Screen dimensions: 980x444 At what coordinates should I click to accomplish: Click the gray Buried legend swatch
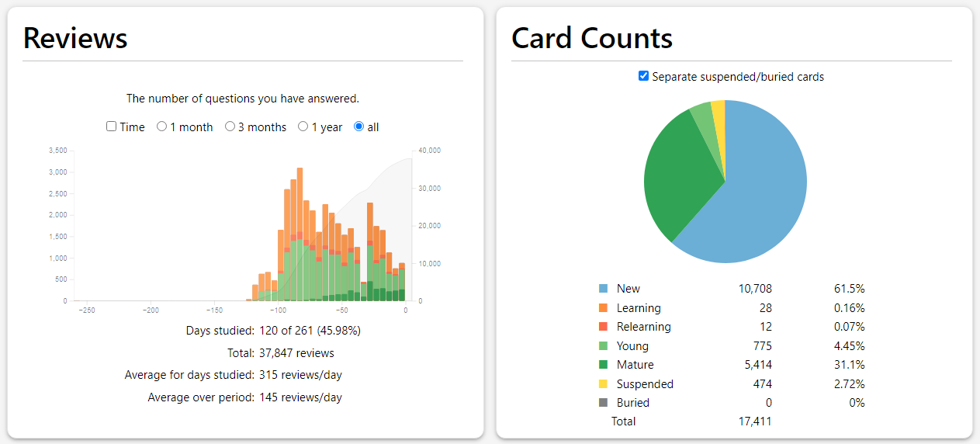[603, 403]
